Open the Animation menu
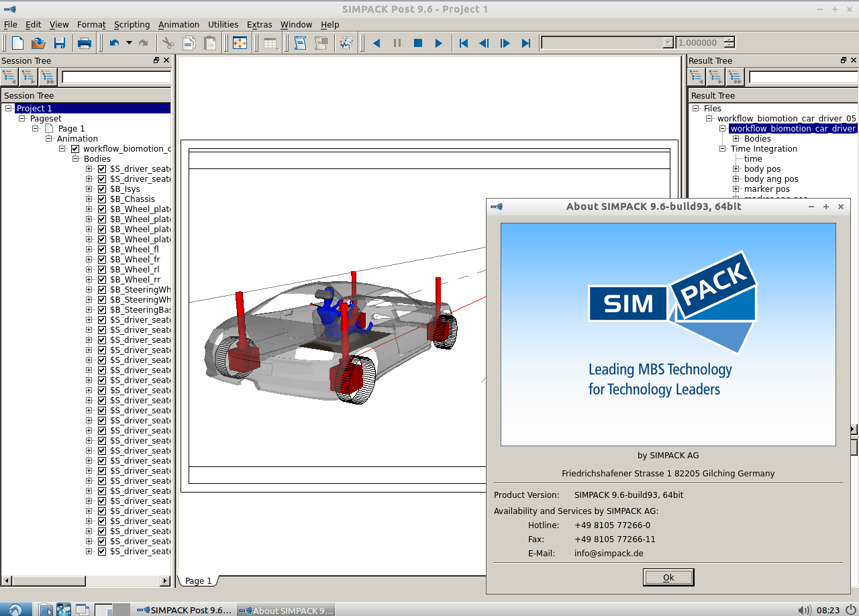This screenshot has width=859, height=616. pyautogui.click(x=179, y=25)
